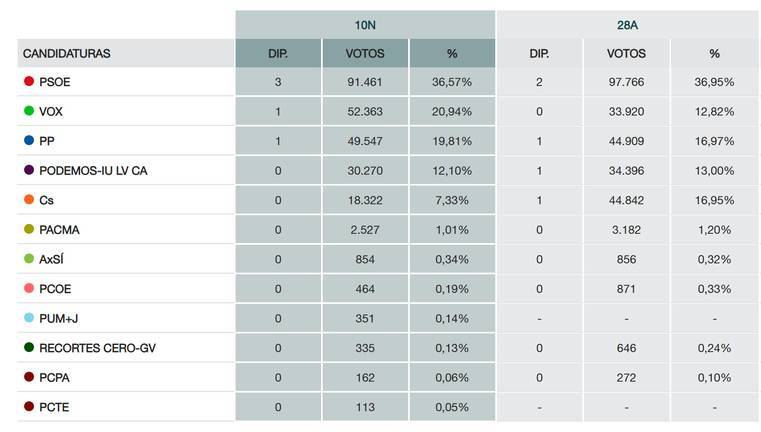Click the VOTOS header under 10N
This screenshot has height=432, width=761.
point(364,53)
